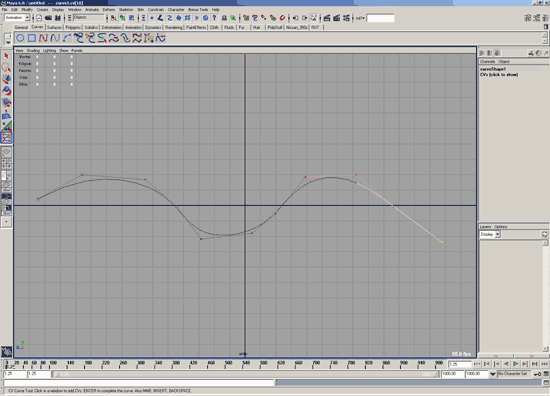Open Channels menu in Channel Box
The height and width of the screenshot is (396, 550).
coord(487,61)
